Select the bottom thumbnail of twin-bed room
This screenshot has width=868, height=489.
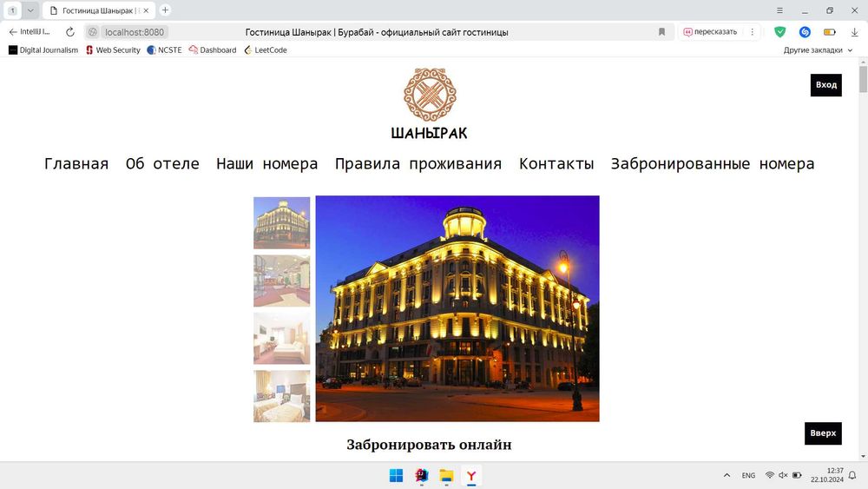[x=282, y=396]
